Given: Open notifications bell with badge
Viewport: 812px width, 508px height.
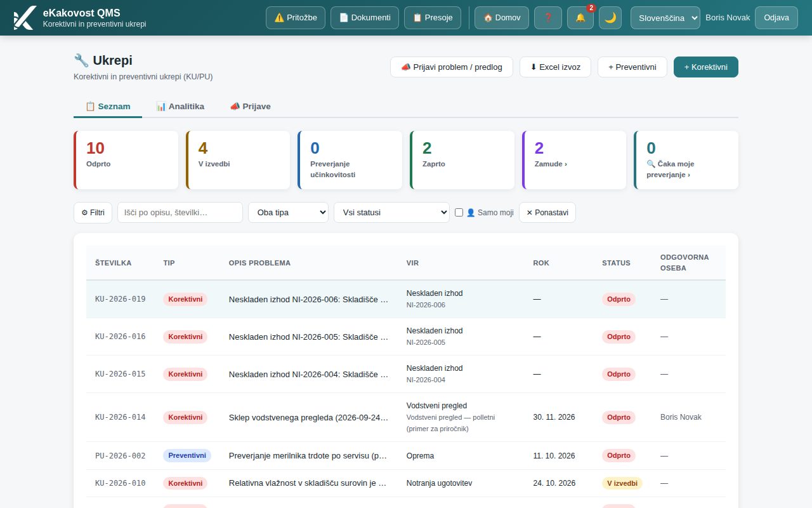Looking at the screenshot, I should (580, 18).
